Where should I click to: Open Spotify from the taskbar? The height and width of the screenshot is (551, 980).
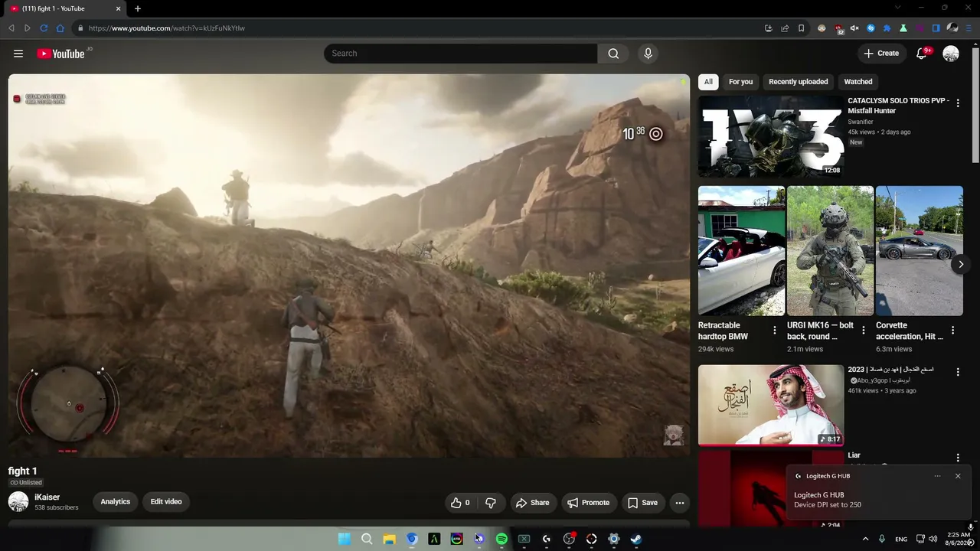click(x=501, y=539)
